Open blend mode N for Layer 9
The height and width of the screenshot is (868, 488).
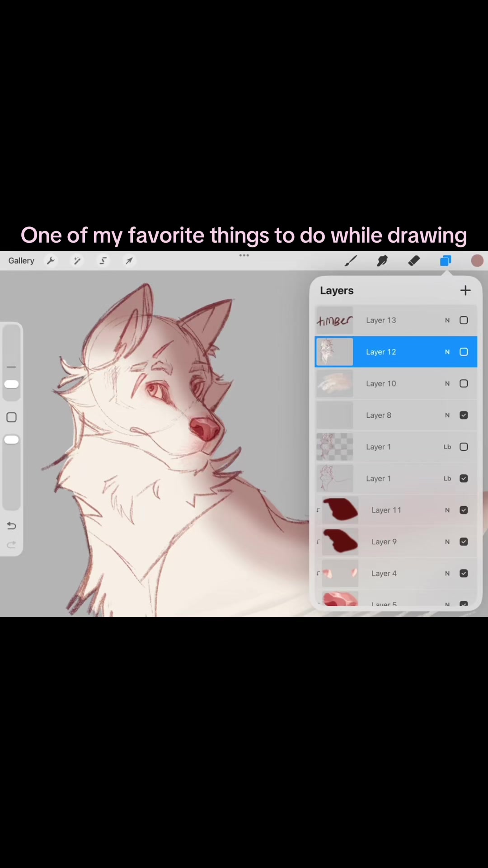447,542
